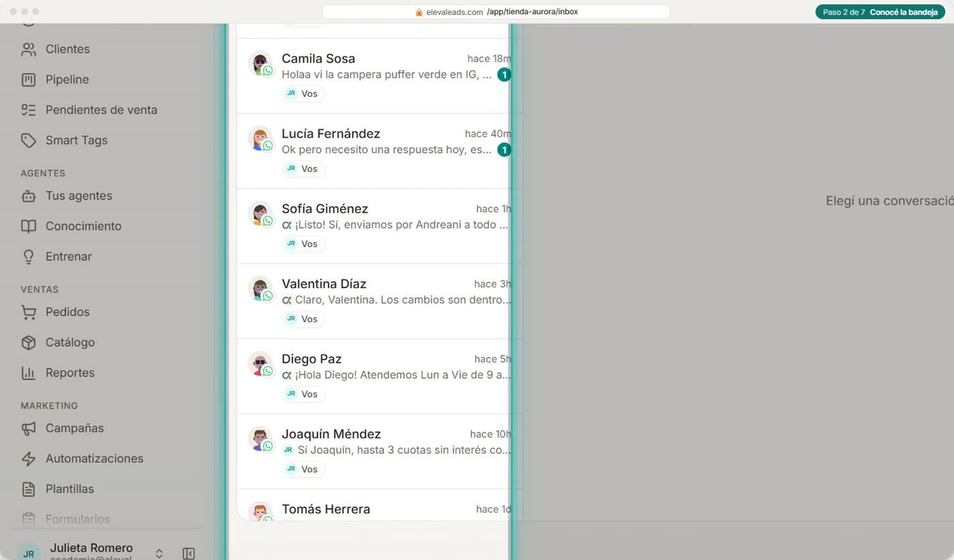Expand Julieta Romero account switcher chevrons
954x560 pixels.
point(159,554)
